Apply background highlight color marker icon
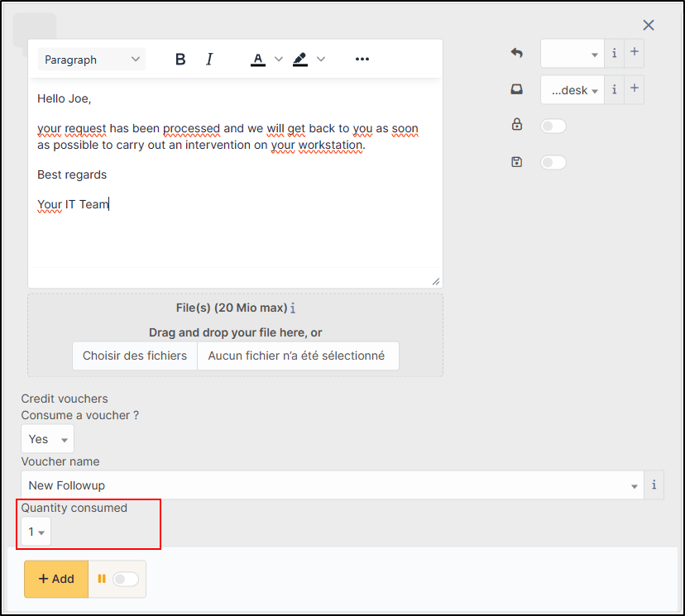This screenshot has height=616, width=685. tap(299, 60)
